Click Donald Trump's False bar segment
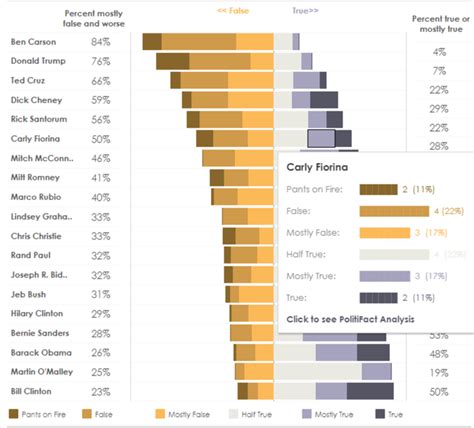This screenshot has width=474, height=428. pos(220,61)
